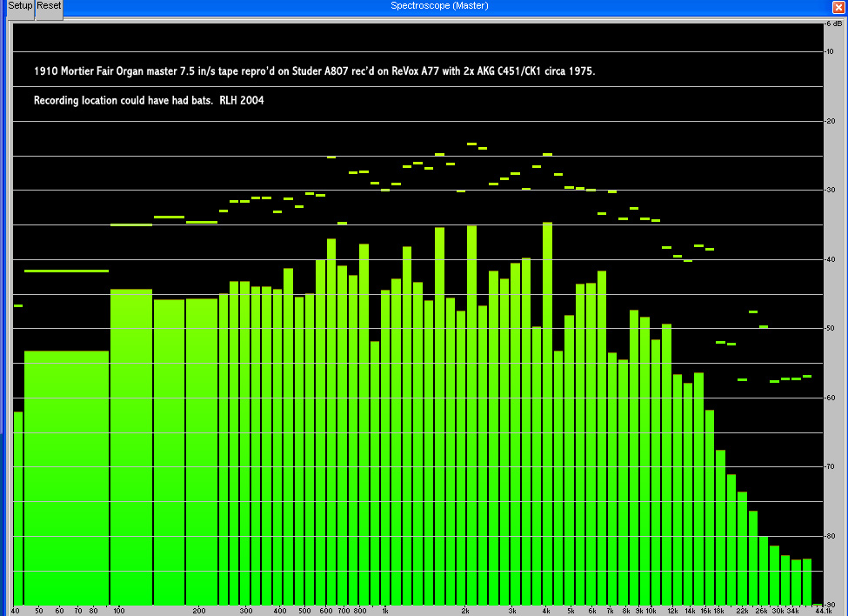Click the 44.1k frequency axis label
This screenshot has height=616, width=848.
823,611
